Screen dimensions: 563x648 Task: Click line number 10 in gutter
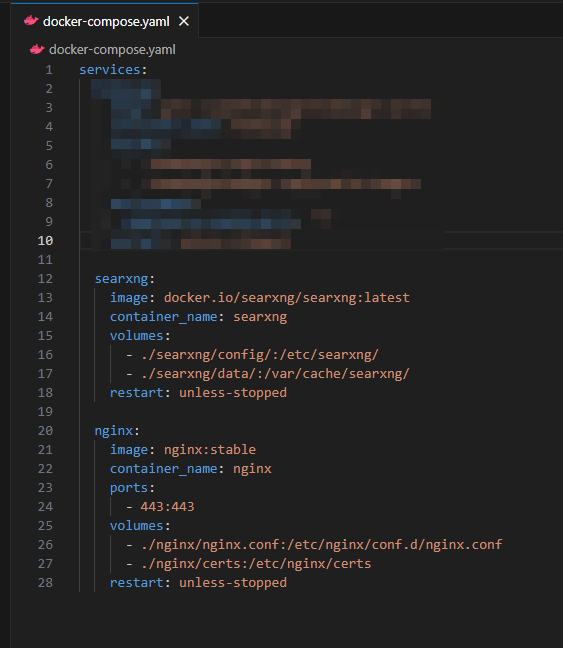pyautogui.click(x=45, y=241)
